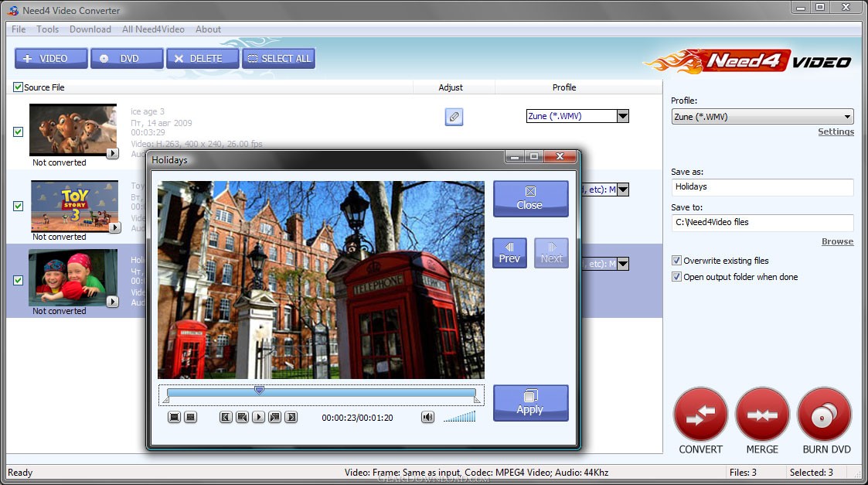
Task: Toggle Open output folder when done checkbox
Action: (x=676, y=277)
